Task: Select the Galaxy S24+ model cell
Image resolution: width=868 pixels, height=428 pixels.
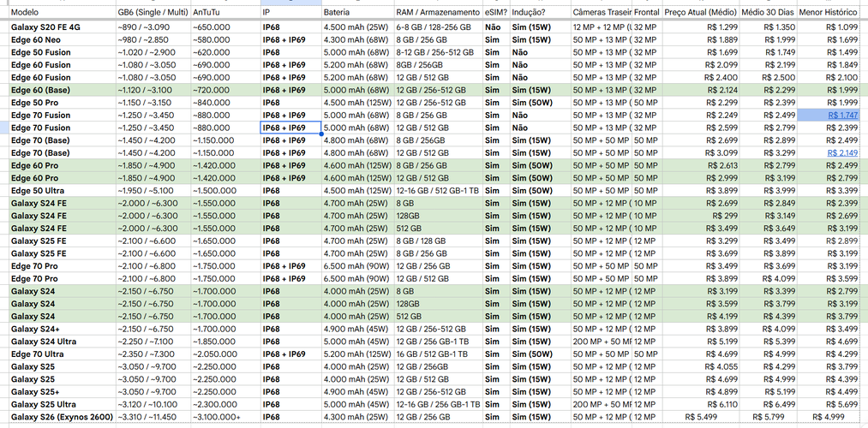Action: click(62, 329)
